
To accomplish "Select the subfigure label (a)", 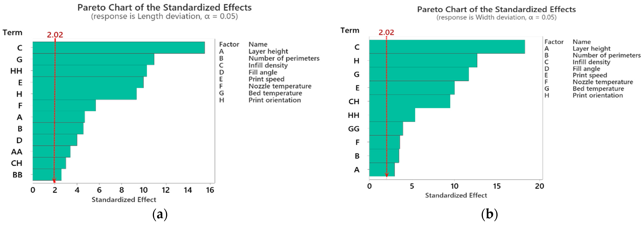I will point(160,214).
